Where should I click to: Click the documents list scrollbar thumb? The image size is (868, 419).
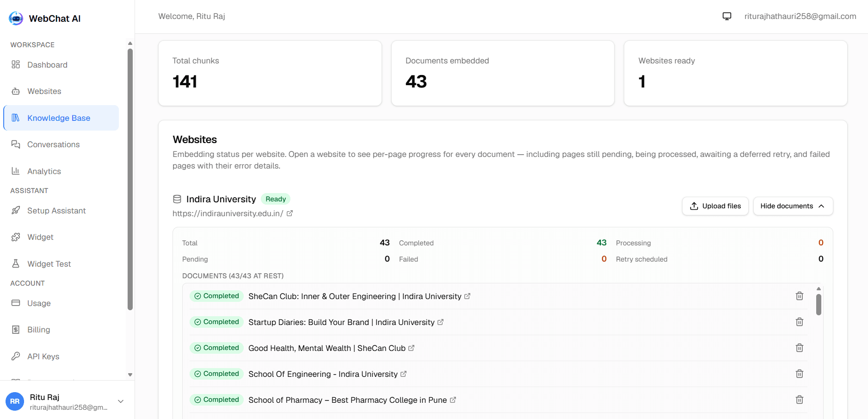pos(819,304)
